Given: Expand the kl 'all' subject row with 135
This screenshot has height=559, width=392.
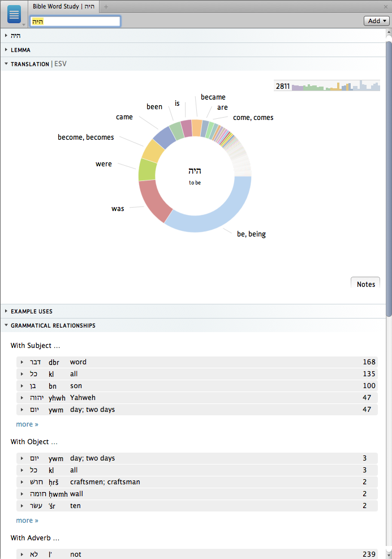Looking at the screenshot, I should 22,374.
